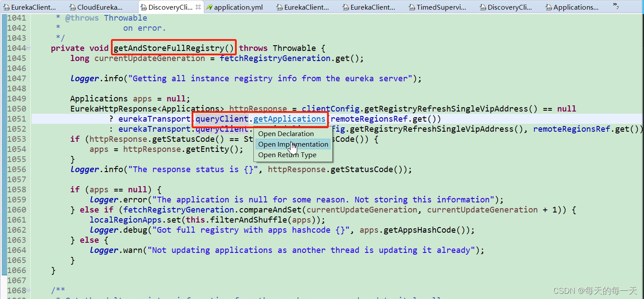Choose Open Declaration from the popup
The width and height of the screenshot is (644, 299).
286,133
